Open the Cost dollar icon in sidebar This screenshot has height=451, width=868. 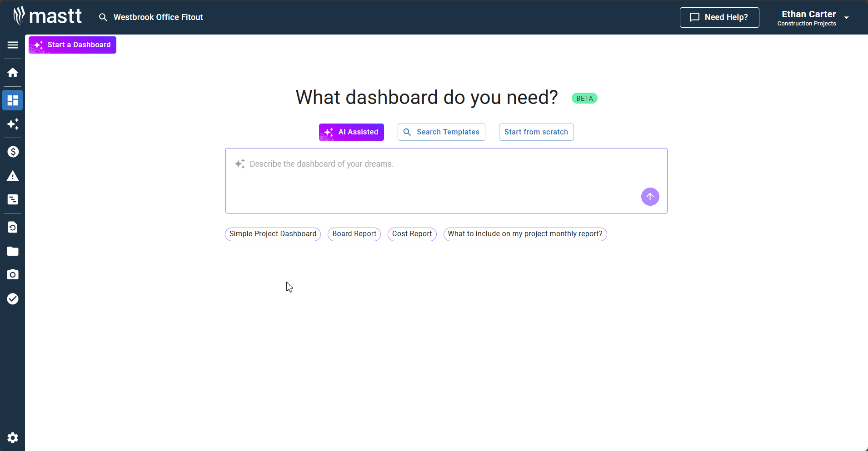coord(13,152)
